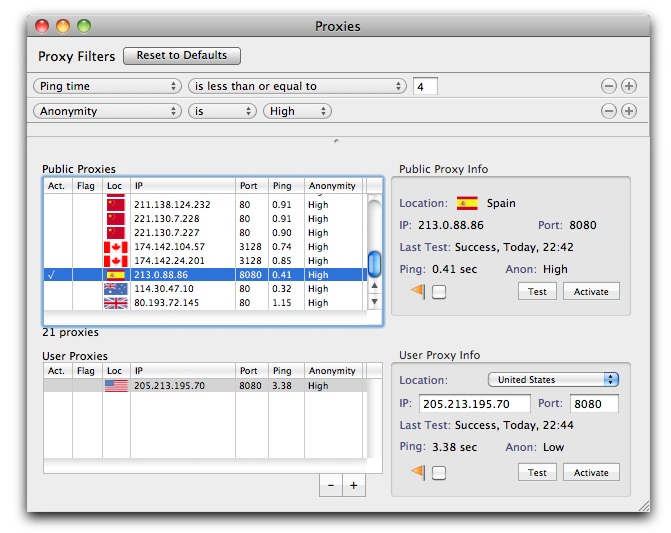This screenshot has height=533, width=671.
Task: Click the public proxies scrollbar thumb
Action: tap(374, 264)
